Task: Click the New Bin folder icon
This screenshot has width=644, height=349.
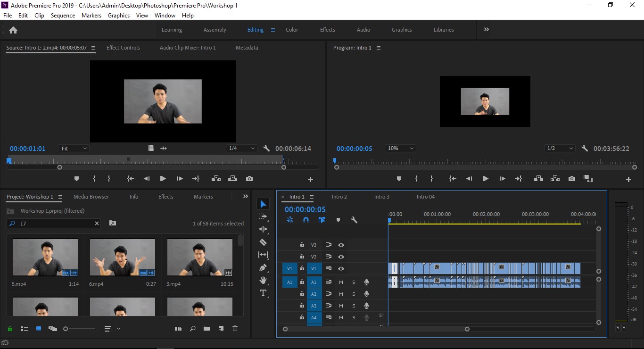Action: click(x=206, y=328)
